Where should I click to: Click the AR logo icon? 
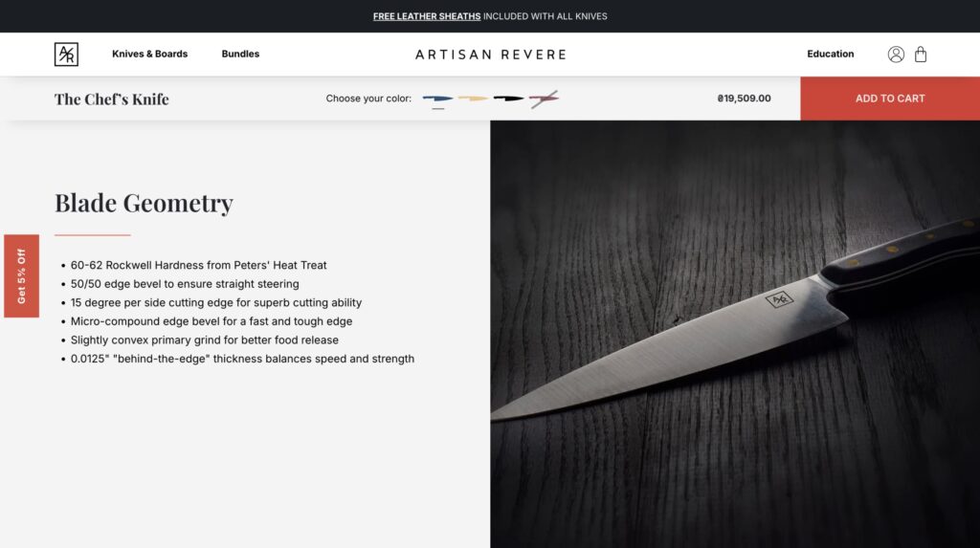coord(66,55)
